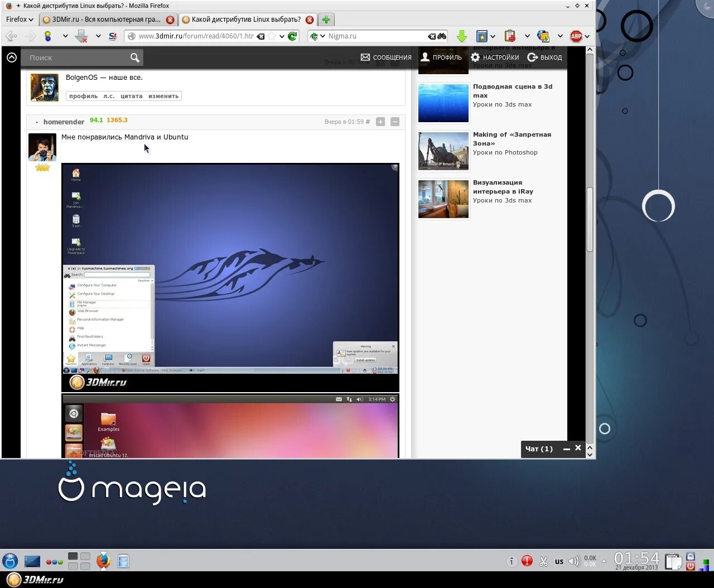The height and width of the screenshot is (588, 714).
Task: Click the underwater scene thumbnail
Action: click(443, 103)
